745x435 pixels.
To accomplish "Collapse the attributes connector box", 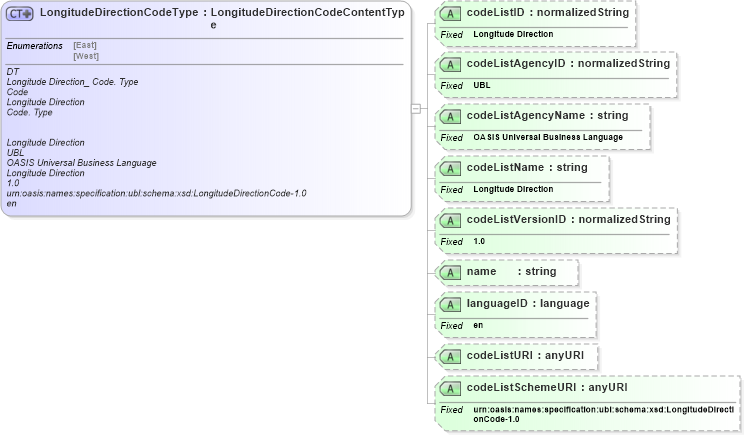I will point(416,109).
